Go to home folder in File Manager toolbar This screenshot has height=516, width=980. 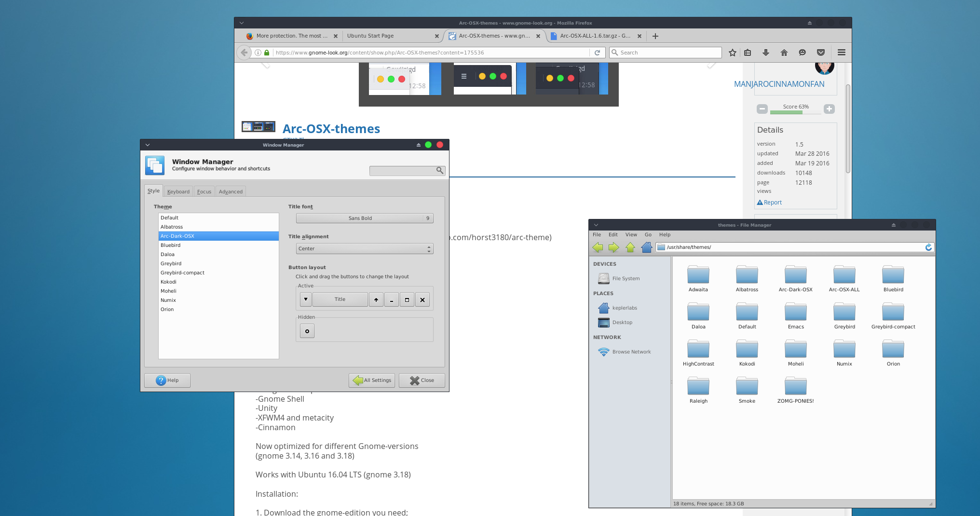(x=647, y=247)
